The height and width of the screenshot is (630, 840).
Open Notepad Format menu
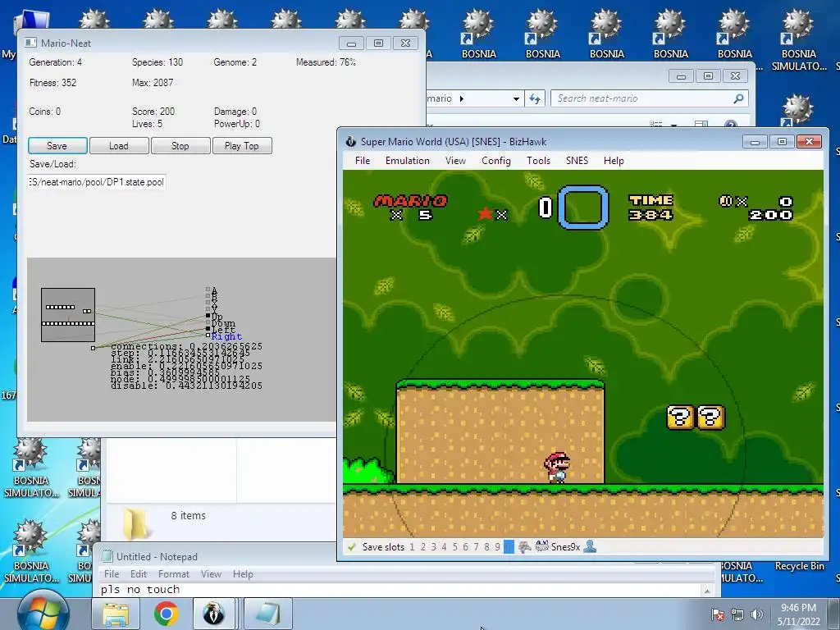(x=174, y=573)
